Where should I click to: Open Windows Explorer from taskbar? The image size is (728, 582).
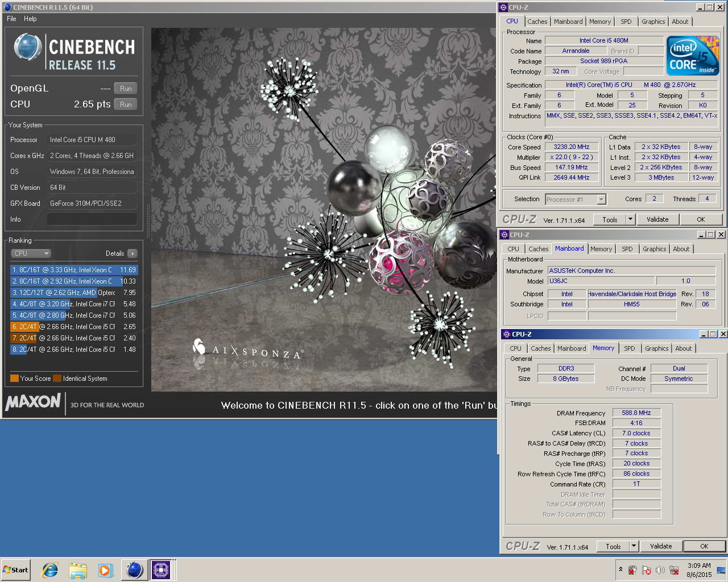pos(78,570)
